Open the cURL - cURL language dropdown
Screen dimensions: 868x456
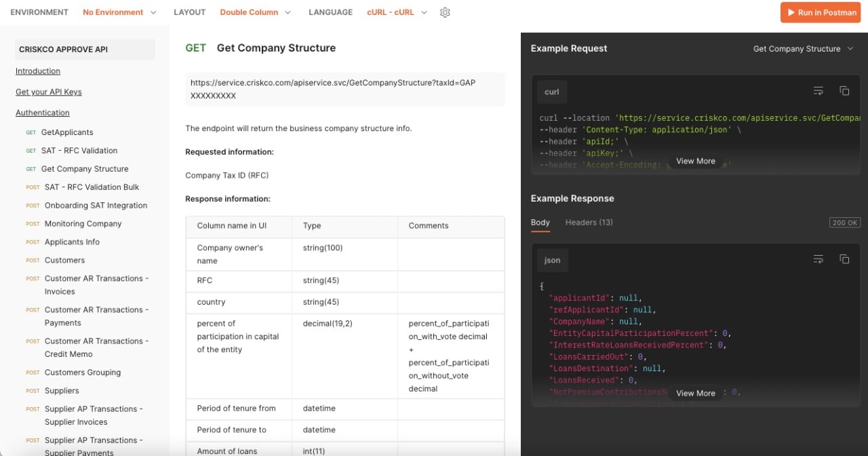point(397,12)
